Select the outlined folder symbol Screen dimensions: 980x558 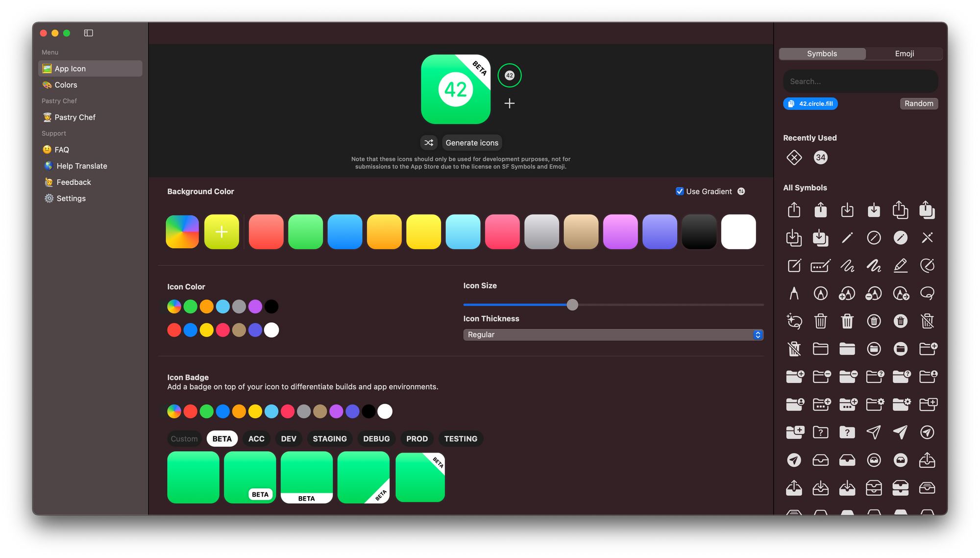(x=821, y=349)
